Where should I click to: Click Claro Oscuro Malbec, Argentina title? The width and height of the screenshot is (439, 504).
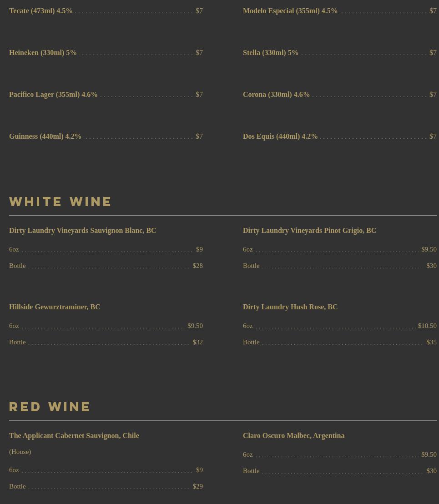tap(293, 436)
